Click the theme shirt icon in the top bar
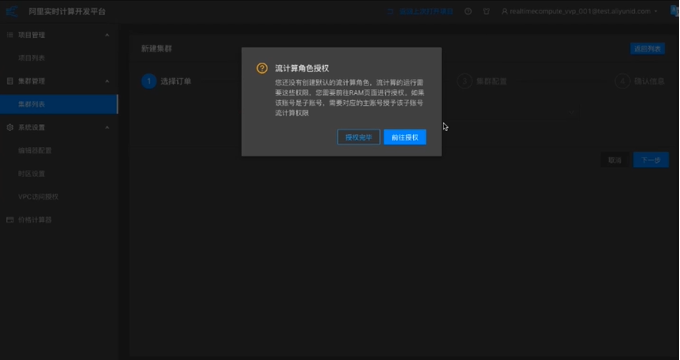 [x=486, y=11]
